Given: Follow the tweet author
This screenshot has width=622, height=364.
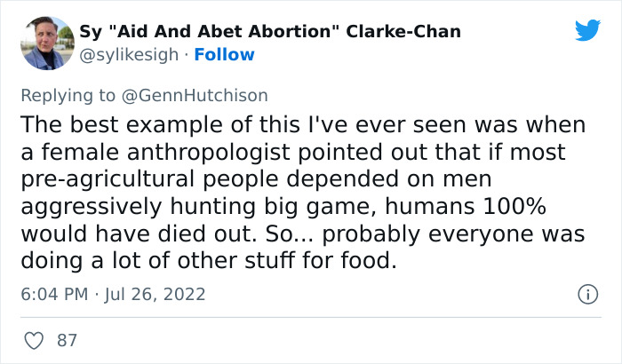Looking at the screenshot, I should [x=226, y=55].
